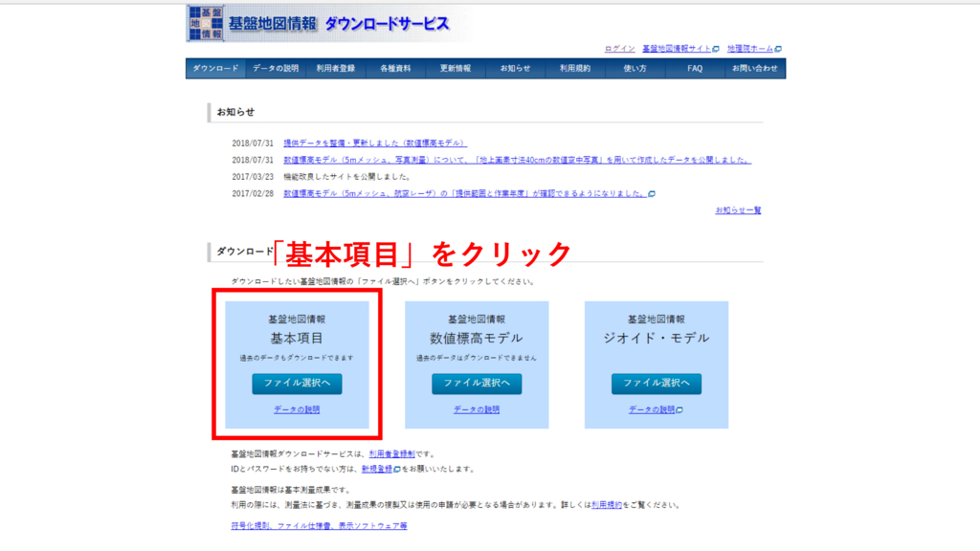Switch to 利用者登録 navigation item
Viewport: 980px width, 551px height.
(335, 69)
